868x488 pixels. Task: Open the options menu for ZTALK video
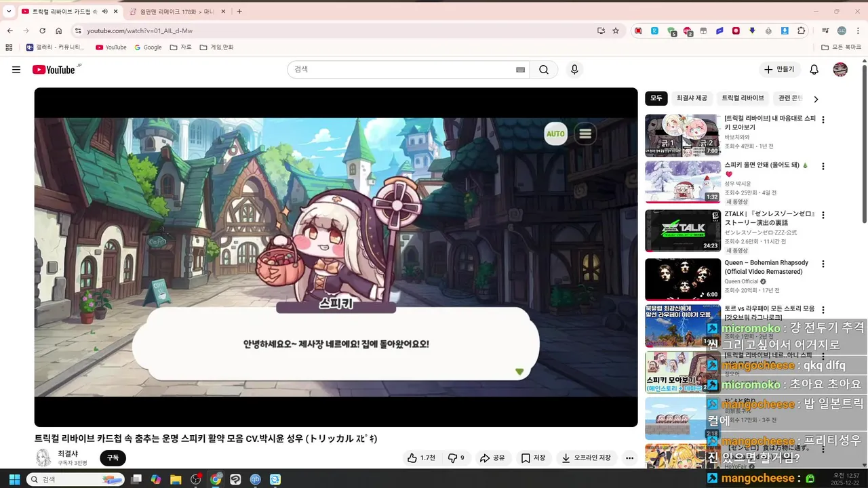coord(823,216)
